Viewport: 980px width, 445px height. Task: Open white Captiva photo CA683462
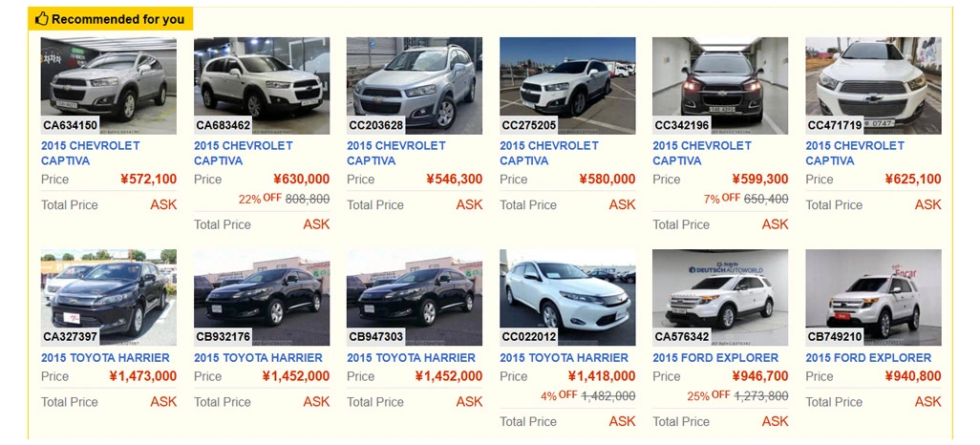[x=261, y=84]
